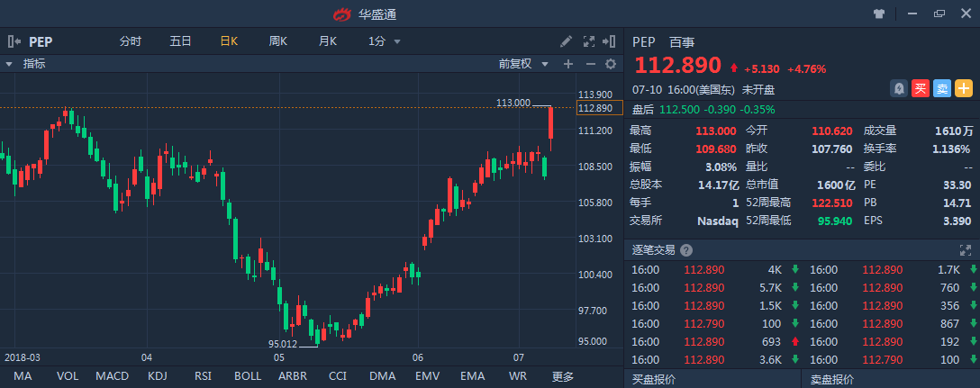
Task: Enable the RSI indicator
Action: [203, 376]
